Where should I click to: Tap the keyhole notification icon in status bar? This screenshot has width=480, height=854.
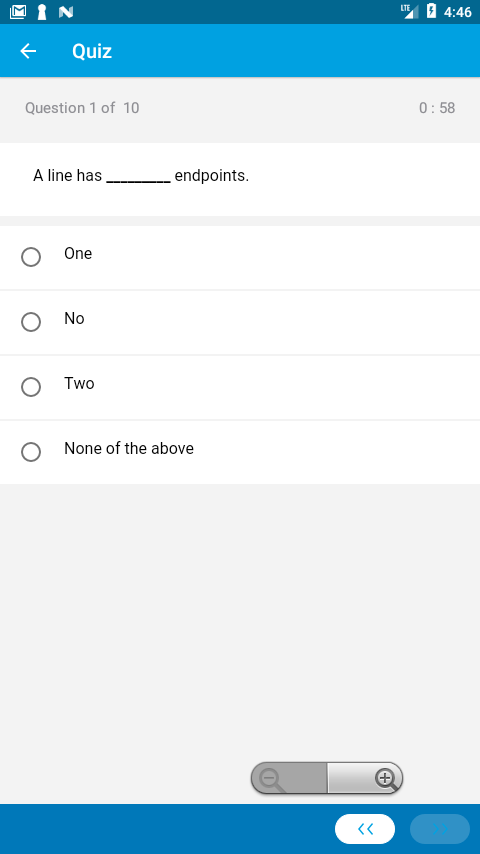click(42, 11)
